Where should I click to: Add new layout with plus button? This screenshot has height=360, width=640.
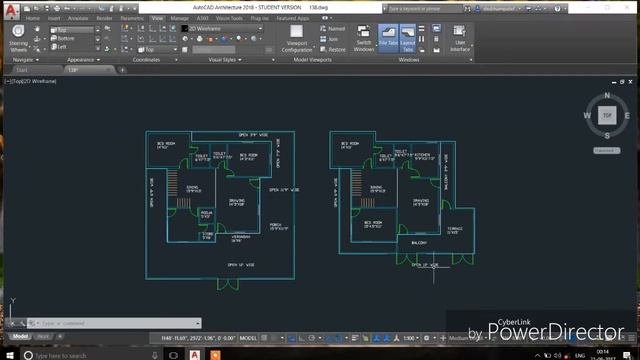pos(60,337)
